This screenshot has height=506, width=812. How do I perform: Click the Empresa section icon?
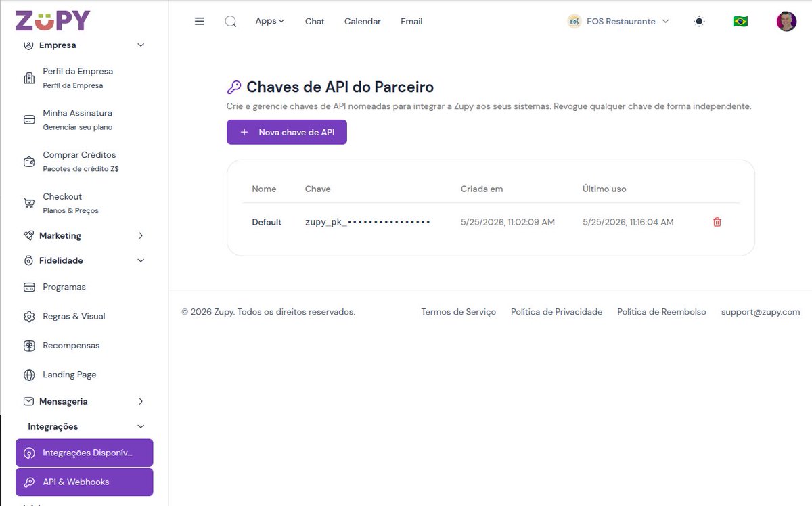pyautogui.click(x=28, y=45)
